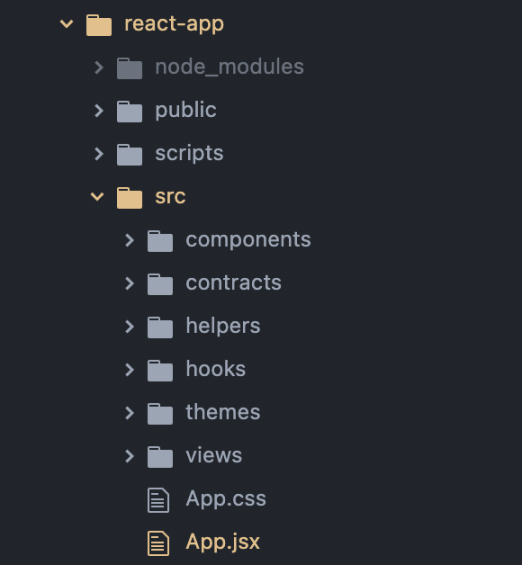
Task: Expand node_modules using its chevron
Action: (x=99, y=67)
